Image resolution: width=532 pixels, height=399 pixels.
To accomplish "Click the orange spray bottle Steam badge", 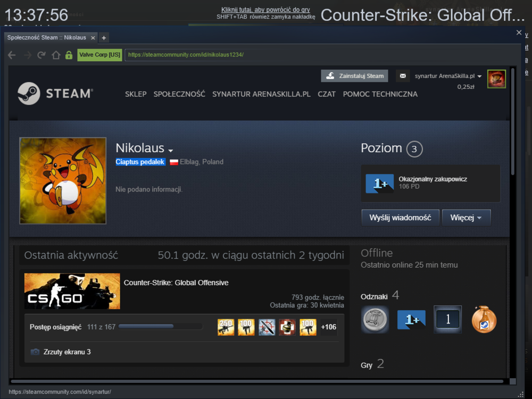I will point(484,319).
